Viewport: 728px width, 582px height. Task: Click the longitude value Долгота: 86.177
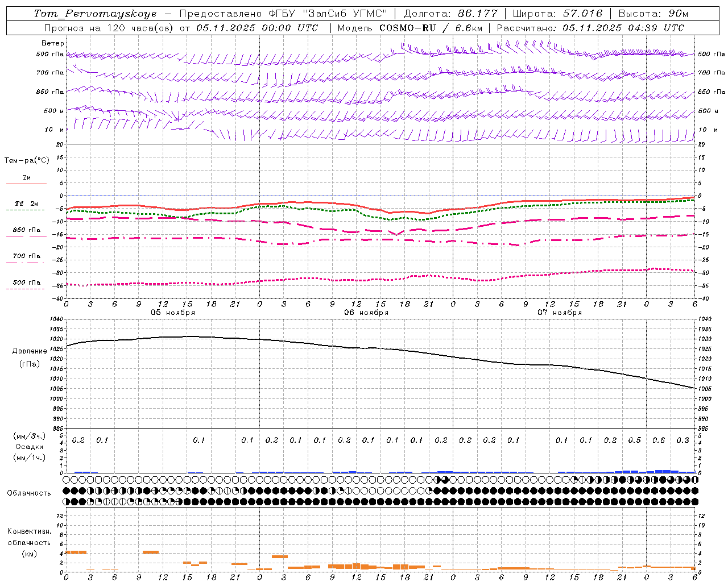coord(450,14)
